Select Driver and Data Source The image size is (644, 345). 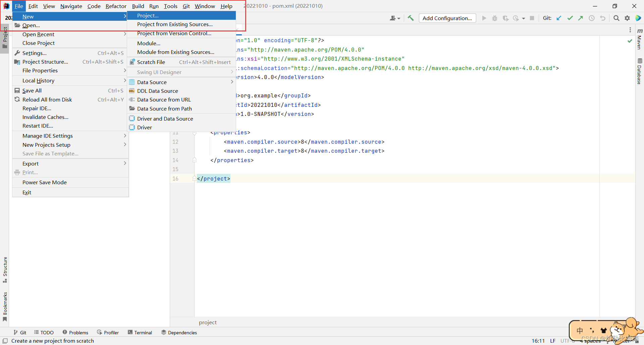[x=181, y=119]
